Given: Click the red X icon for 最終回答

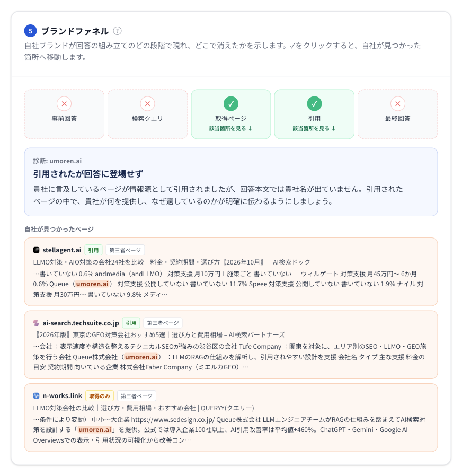Looking at the screenshot, I should tap(398, 104).
